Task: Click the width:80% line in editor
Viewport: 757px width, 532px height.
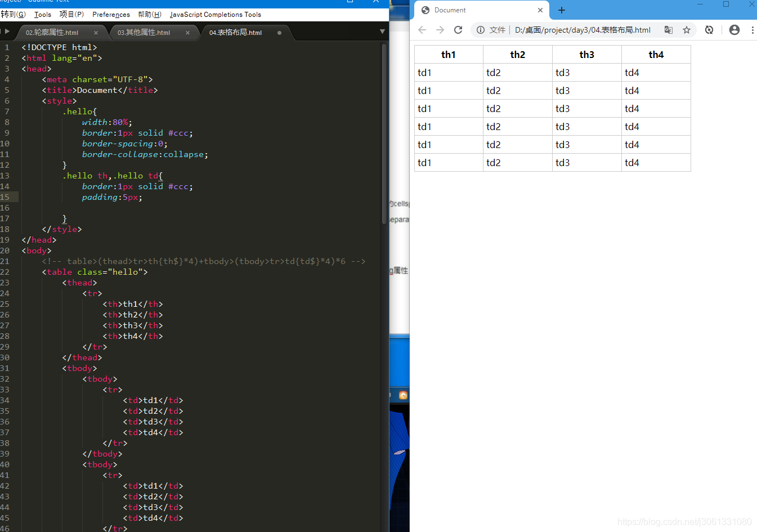Action: (x=107, y=122)
